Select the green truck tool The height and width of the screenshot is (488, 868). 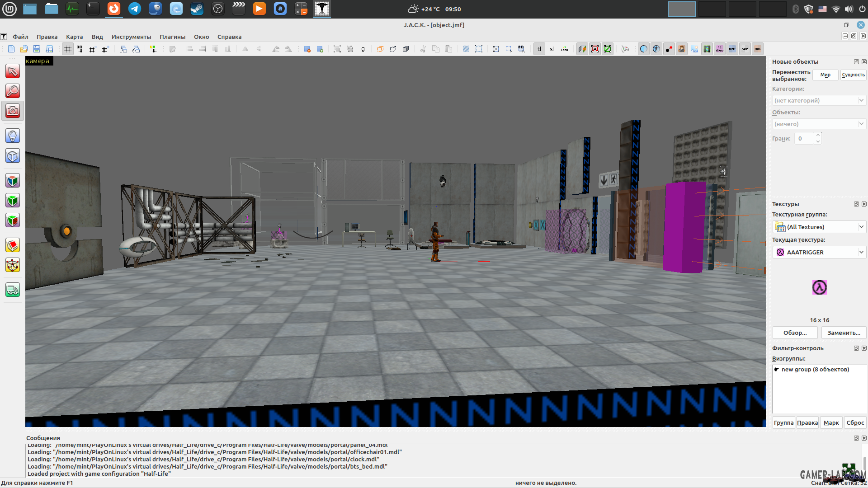coord(13,290)
